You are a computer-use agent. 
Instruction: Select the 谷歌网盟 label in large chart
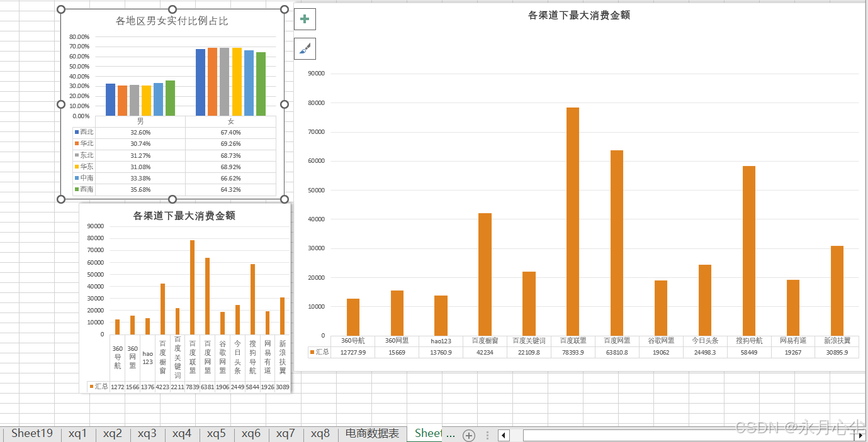tap(661, 341)
